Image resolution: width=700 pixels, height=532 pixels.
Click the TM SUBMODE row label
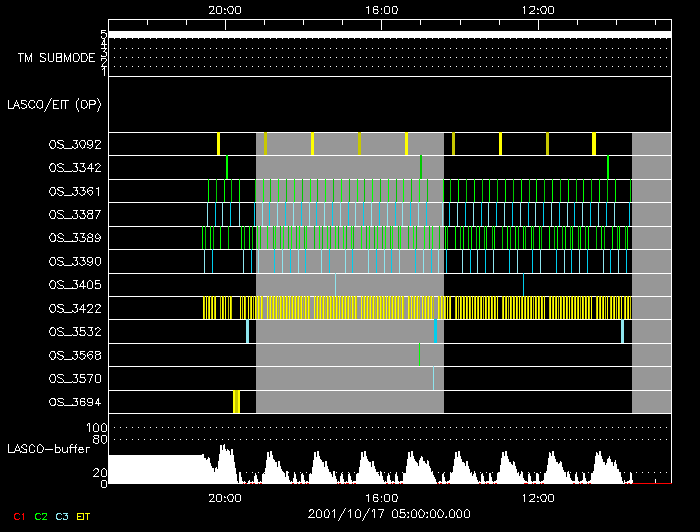(56, 58)
